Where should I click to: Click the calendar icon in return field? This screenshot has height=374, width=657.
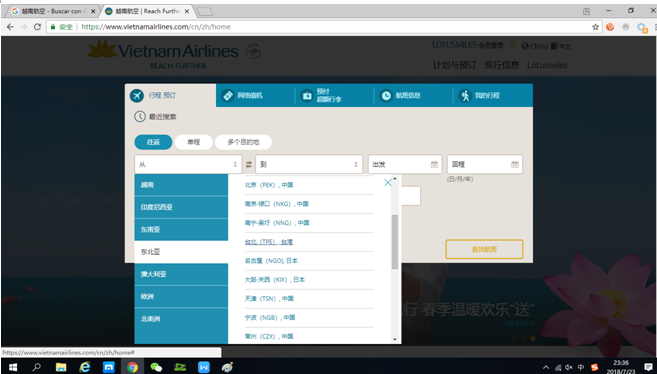pos(515,165)
